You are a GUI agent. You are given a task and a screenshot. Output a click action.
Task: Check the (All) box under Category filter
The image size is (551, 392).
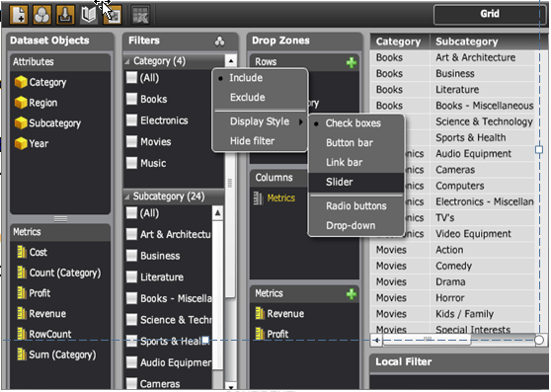[131, 78]
